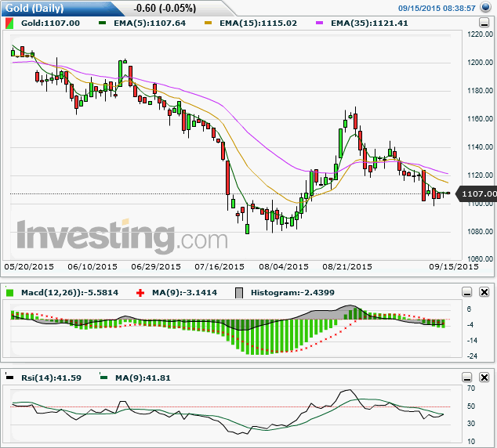Click the MA(9):41.81 RSI label
Image resolution: width=497 pixels, height=448 pixels.
(x=143, y=378)
